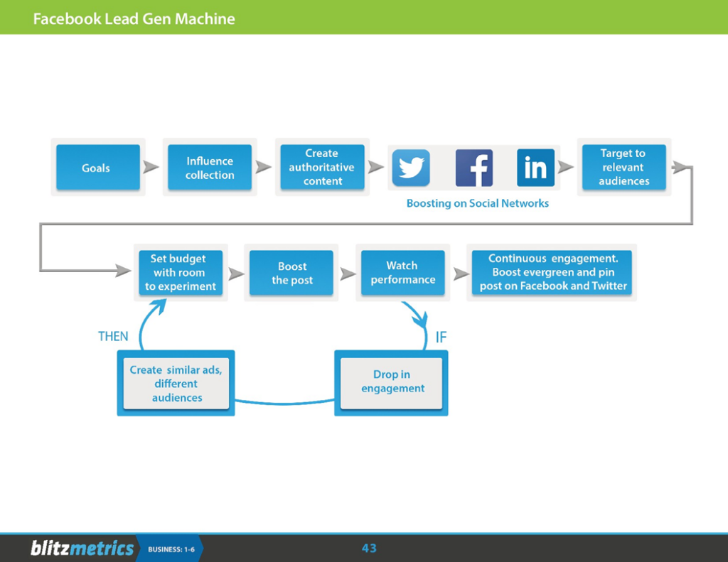Click the Create authoritative content box
The height and width of the screenshot is (562, 728).
[322, 168]
